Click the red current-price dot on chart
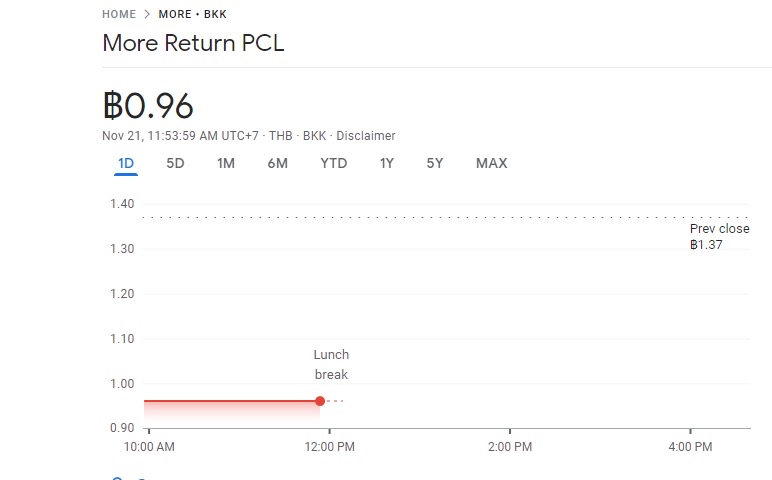The height and width of the screenshot is (480, 772). [320, 401]
